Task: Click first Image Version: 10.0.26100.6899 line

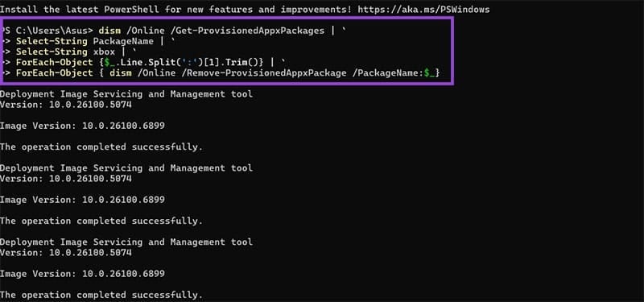Action: (x=82, y=126)
